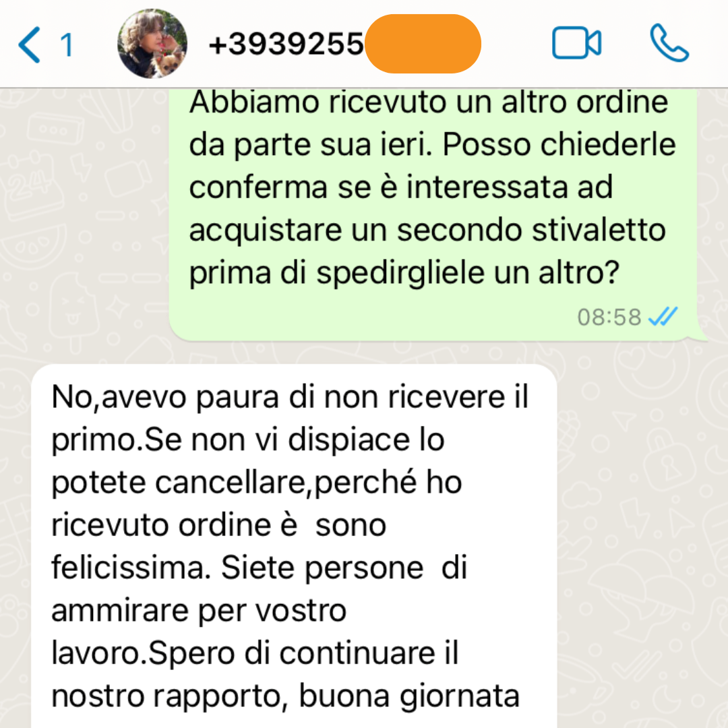The image size is (728, 728).
Task: Tap the blue back chevron arrow
Action: coord(29,44)
